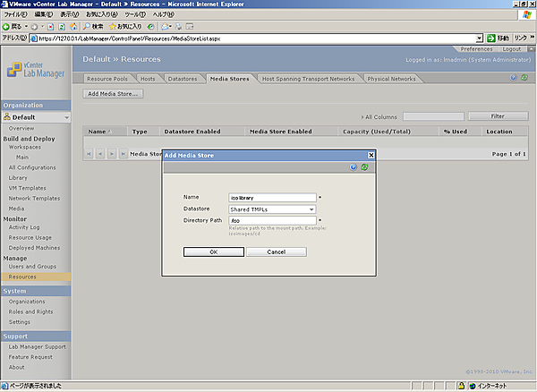Click the help icon beside the resource tabs
This screenshot has height=392, width=537.
coord(513,78)
